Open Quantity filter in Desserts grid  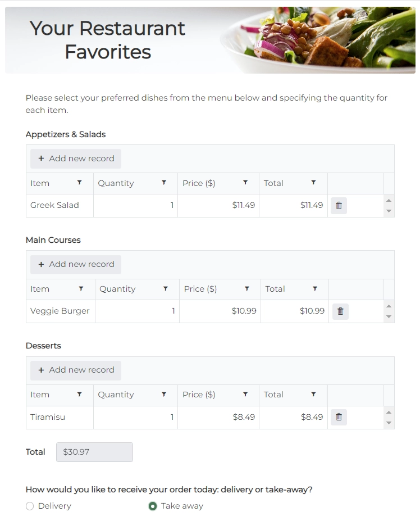click(164, 395)
